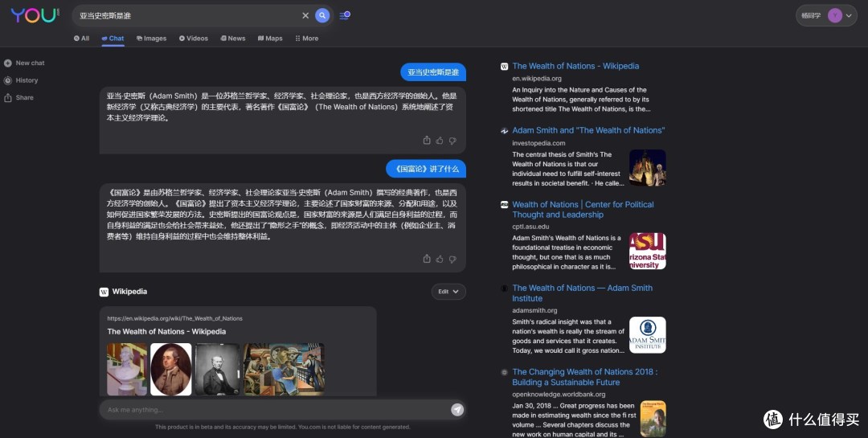Click the World Bank book cover thumbnail
Image resolution: width=868 pixels, height=438 pixels.
pyautogui.click(x=653, y=419)
